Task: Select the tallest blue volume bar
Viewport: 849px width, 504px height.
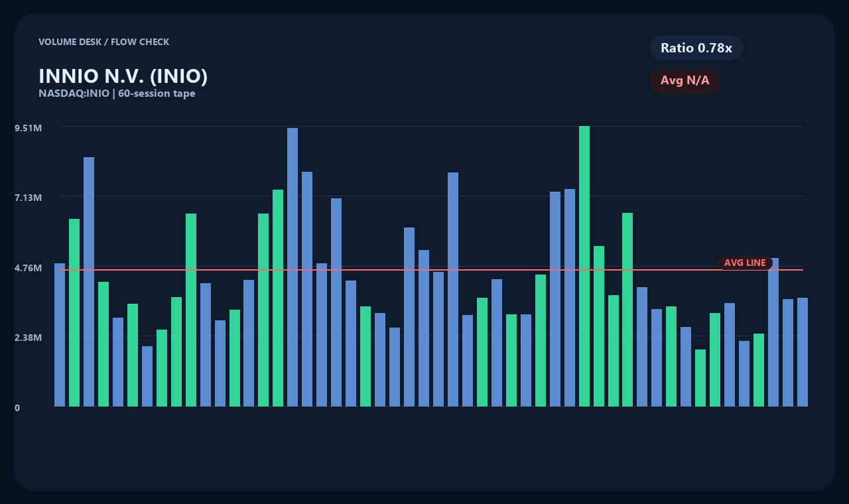Action: pyautogui.click(x=293, y=267)
